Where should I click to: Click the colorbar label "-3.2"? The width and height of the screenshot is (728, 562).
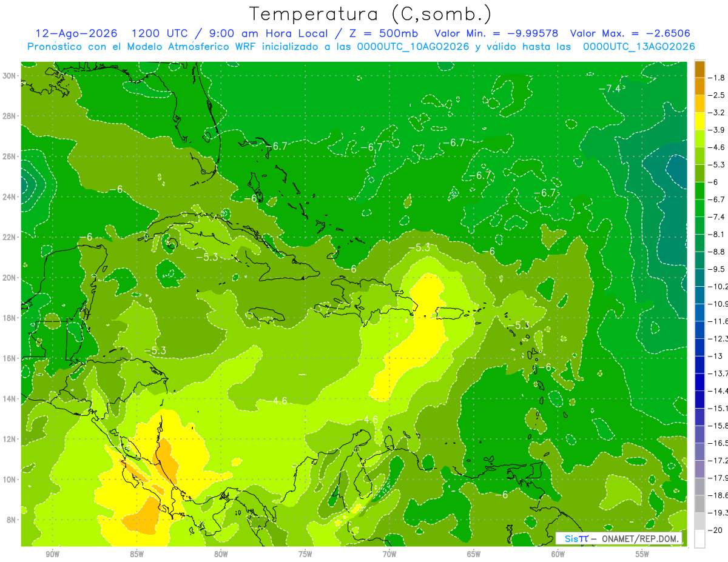click(717, 112)
